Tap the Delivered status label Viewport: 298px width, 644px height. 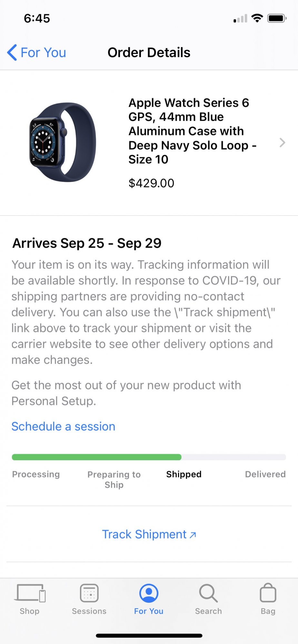[265, 474]
